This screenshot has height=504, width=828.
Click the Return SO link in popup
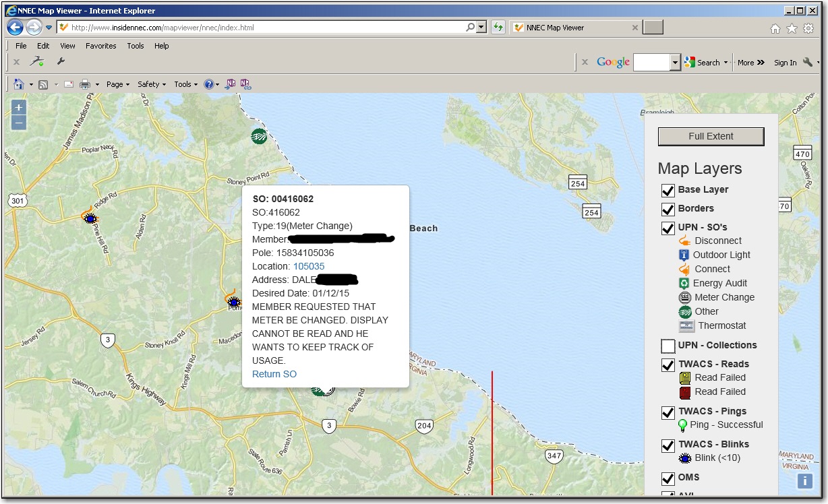[x=274, y=374]
